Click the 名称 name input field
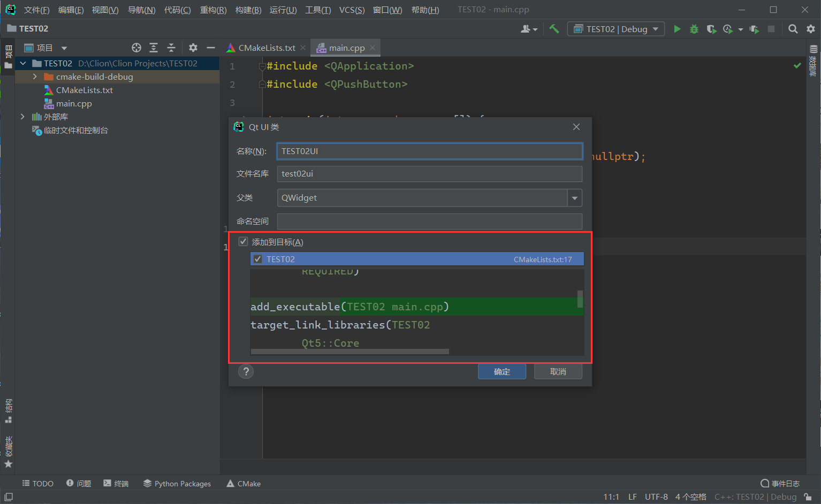Viewport: 821px width, 504px height. (428, 151)
